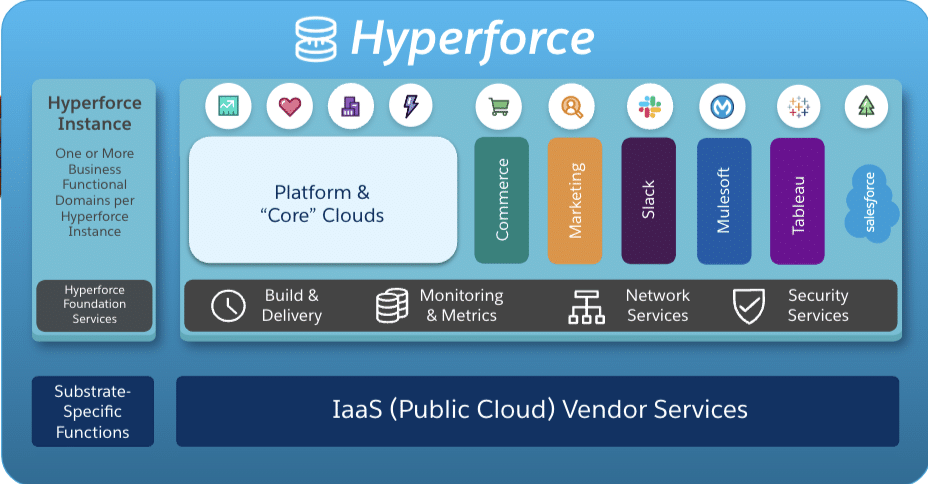The height and width of the screenshot is (484, 928).
Task: Select the IaaS Vendor Services bar
Action: click(538, 410)
